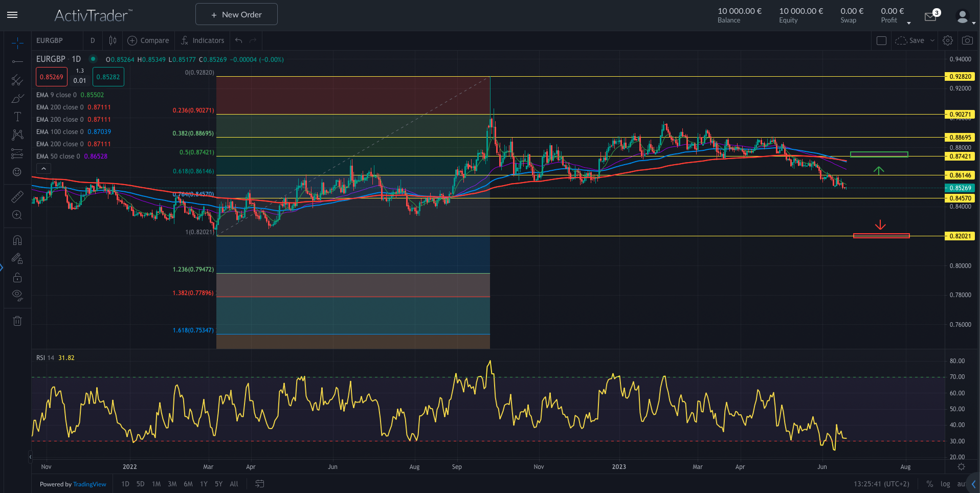Select the text annotation tool
The image size is (980, 493).
pyautogui.click(x=17, y=116)
